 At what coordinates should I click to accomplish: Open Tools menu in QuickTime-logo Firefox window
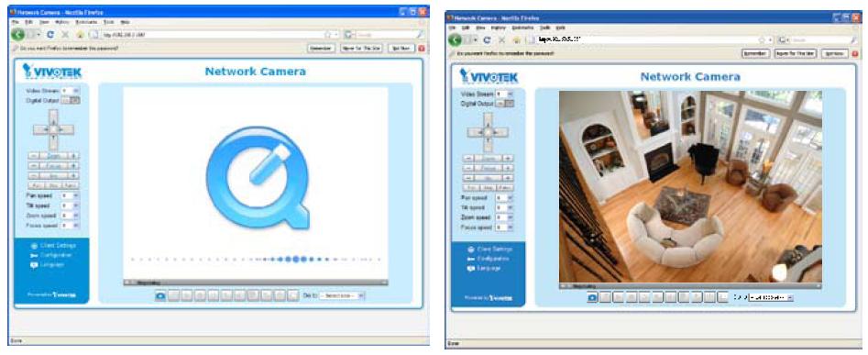tap(108, 22)
